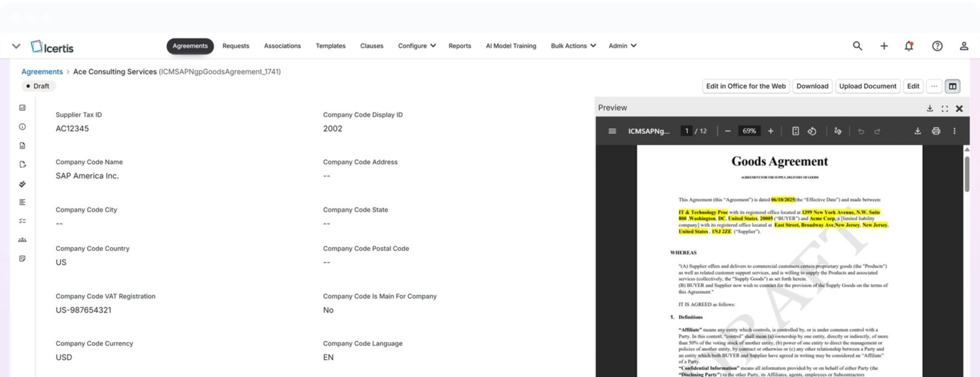This screenshot has width=980, height=377.
Task: Toggle the split preview panel view
Action: coord(953,86)
